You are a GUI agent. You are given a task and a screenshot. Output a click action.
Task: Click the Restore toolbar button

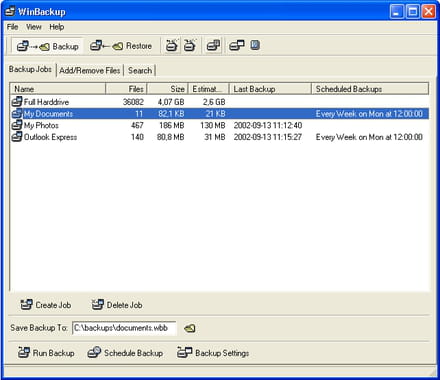click(x=121, y=46)
